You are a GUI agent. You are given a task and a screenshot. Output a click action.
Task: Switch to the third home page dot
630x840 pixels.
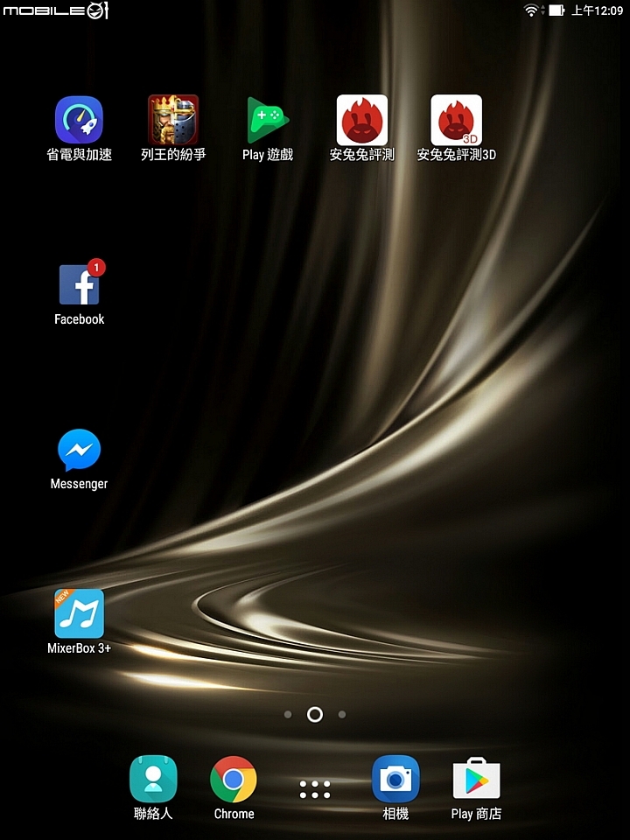pyautogui.click(x=342, y=714)
